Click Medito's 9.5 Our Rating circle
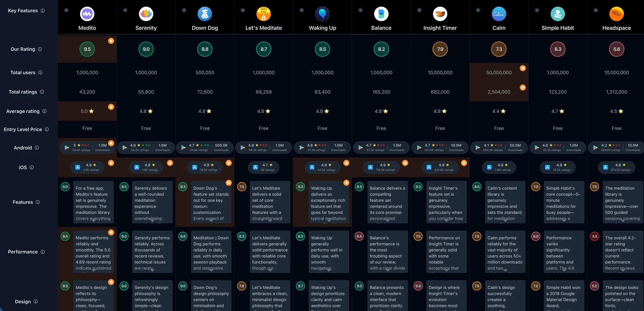 (x=87, y=49)
